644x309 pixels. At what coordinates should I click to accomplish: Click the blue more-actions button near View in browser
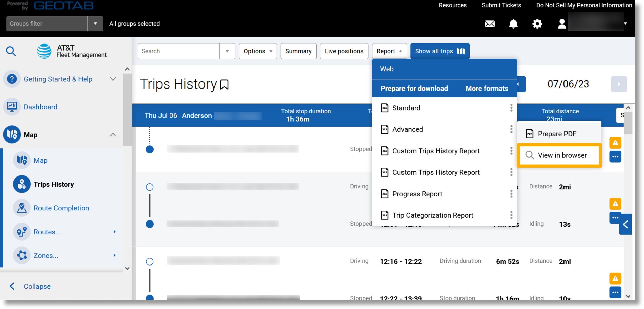(615, 157)
